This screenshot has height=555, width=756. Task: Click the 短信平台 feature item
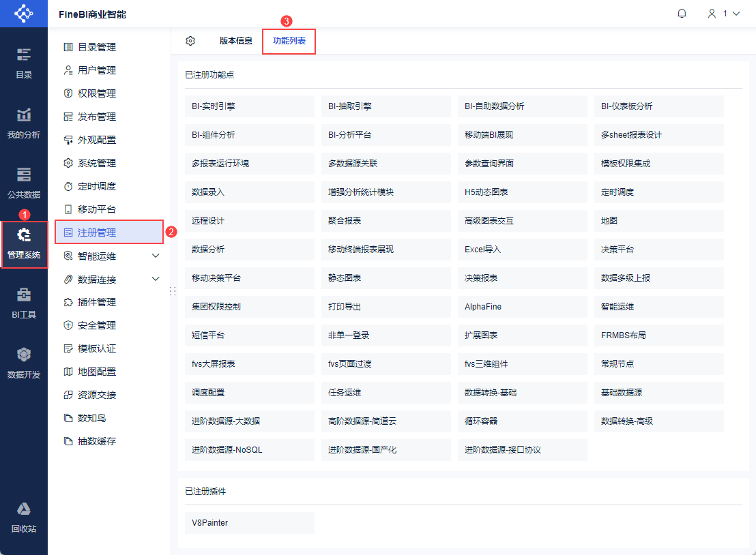[250, 335]
